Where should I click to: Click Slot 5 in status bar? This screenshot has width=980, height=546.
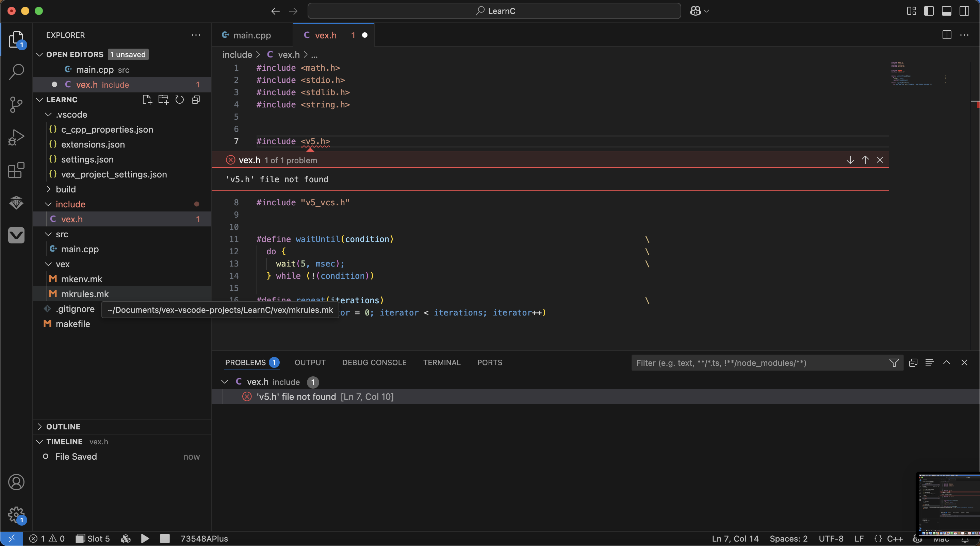(93, 539)
